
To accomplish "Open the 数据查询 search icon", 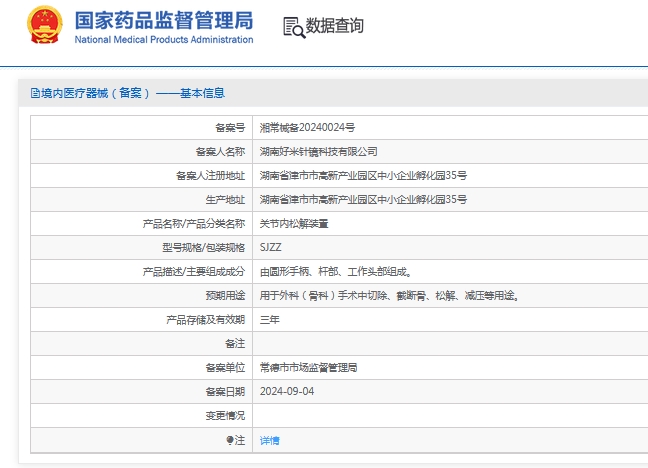I will click(294, 27).
